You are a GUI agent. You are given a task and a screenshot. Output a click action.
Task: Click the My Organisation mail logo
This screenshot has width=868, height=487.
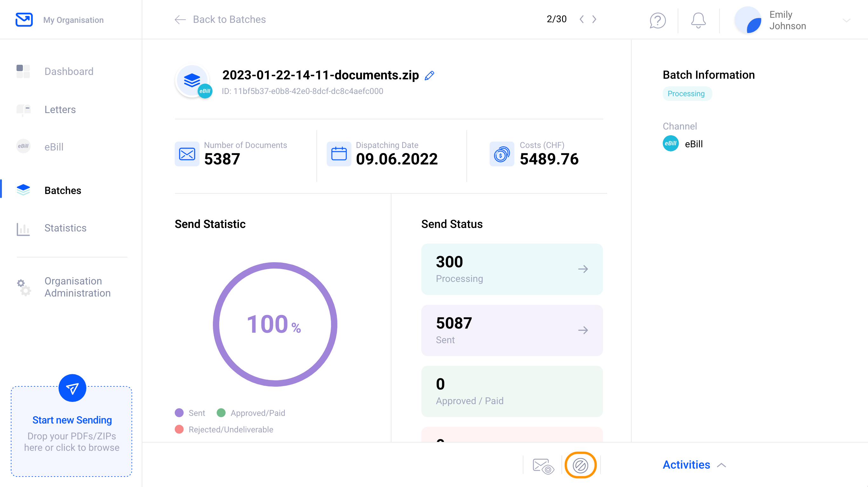tap(24, 20)
